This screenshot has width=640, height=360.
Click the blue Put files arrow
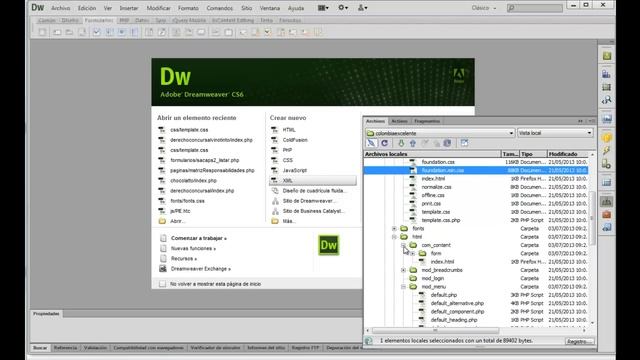point(413,143)
